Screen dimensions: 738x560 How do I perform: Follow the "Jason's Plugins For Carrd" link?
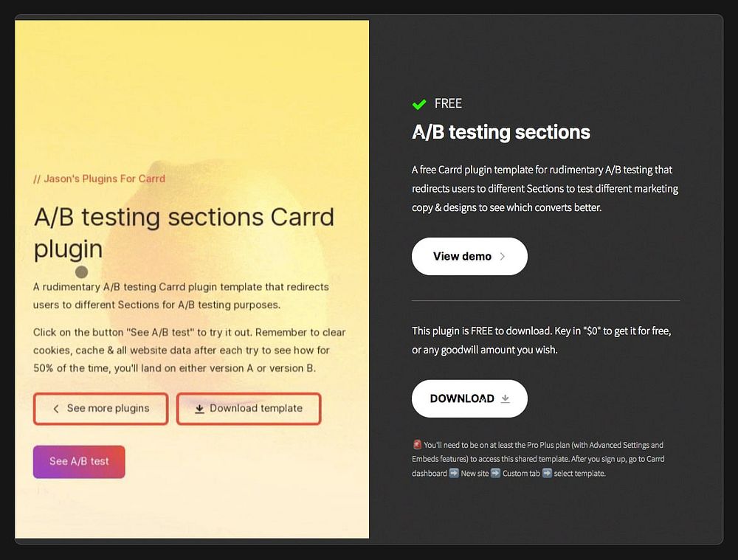tap(100, 179)
